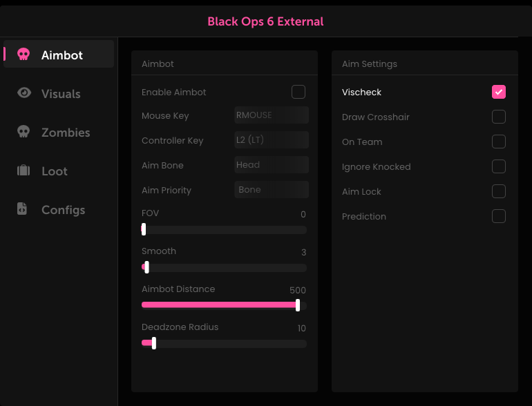
Task: Click the pink skull icon beside Aimbot
Action: tap(23, 55)
